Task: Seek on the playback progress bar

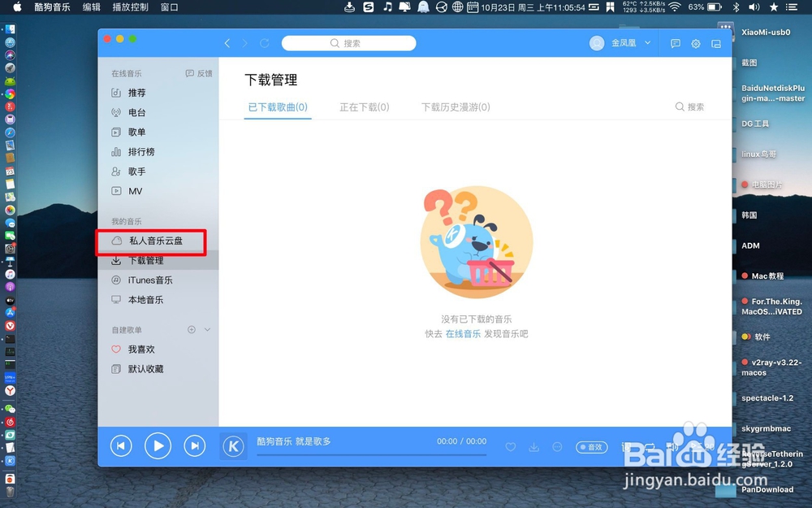Action: point(371,454)
